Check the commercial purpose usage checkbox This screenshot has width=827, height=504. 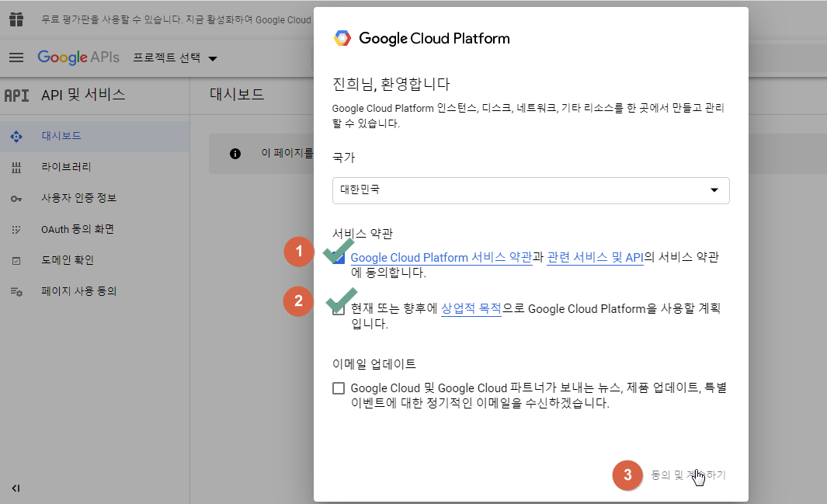(338, 309)
